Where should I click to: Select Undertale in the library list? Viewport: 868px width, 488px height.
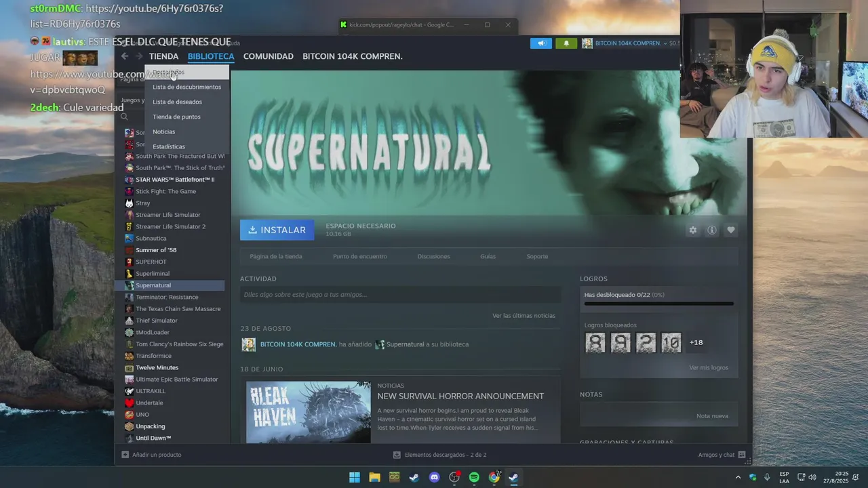(149, 403)
